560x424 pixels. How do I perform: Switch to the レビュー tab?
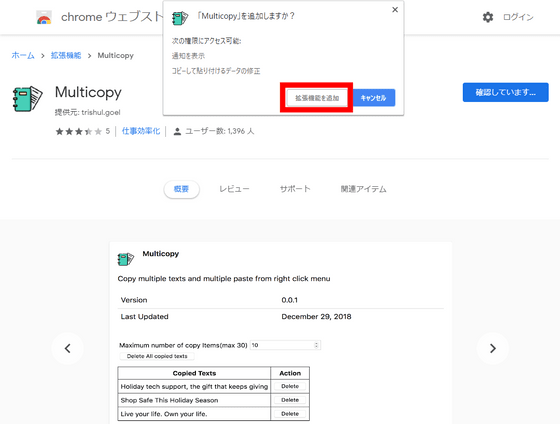click(x=234, y=189)
